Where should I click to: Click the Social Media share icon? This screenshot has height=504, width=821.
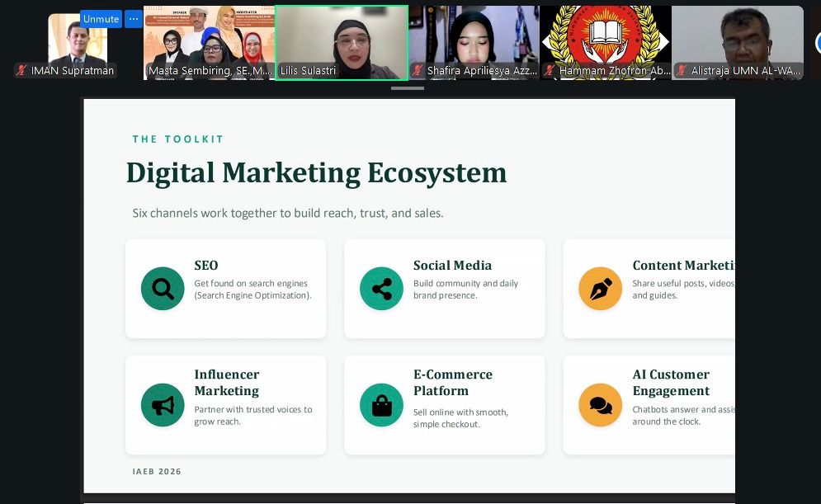tap(382, 289)
